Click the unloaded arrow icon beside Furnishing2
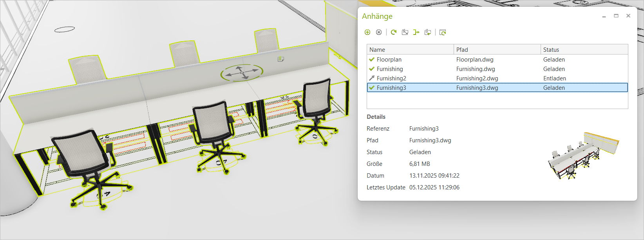This screenshot has width=644, height=240. (x=372, y=78)
